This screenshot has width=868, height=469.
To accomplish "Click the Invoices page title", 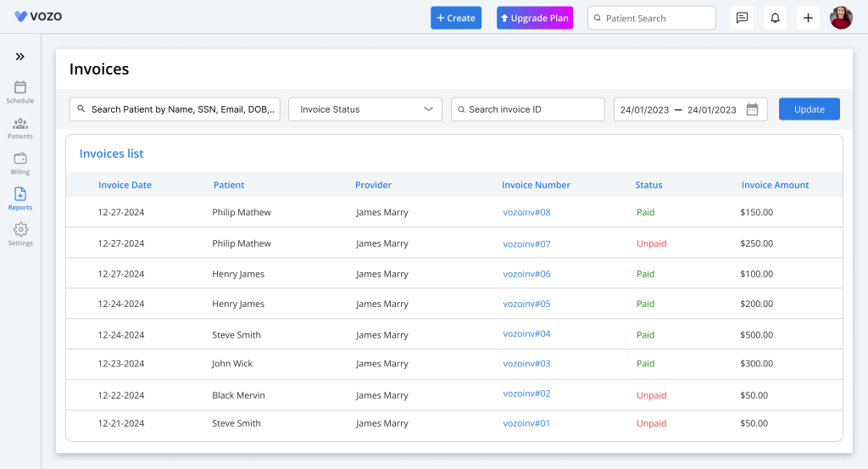I will (99, 69).
